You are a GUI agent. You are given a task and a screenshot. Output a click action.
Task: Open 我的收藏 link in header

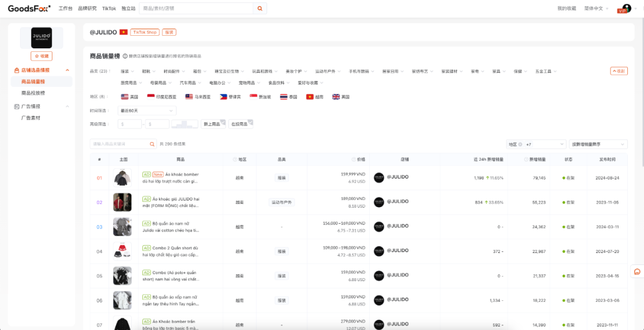point(566,8)
